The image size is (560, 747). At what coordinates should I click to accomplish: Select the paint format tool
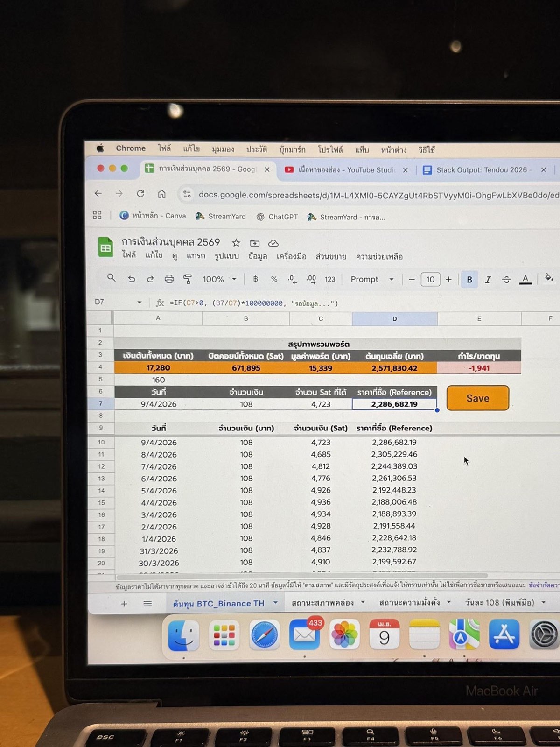[188, 279]
